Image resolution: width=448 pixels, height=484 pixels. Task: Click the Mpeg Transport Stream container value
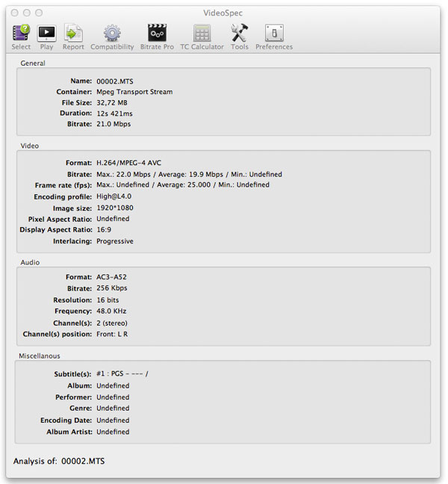click(x=134, y=92)
